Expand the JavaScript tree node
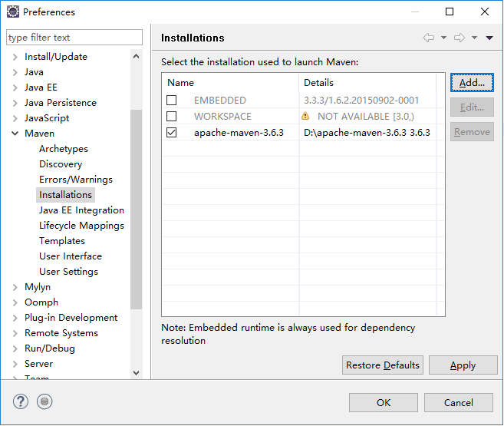This screenshot has width=504, height=426. click(15, 118)
